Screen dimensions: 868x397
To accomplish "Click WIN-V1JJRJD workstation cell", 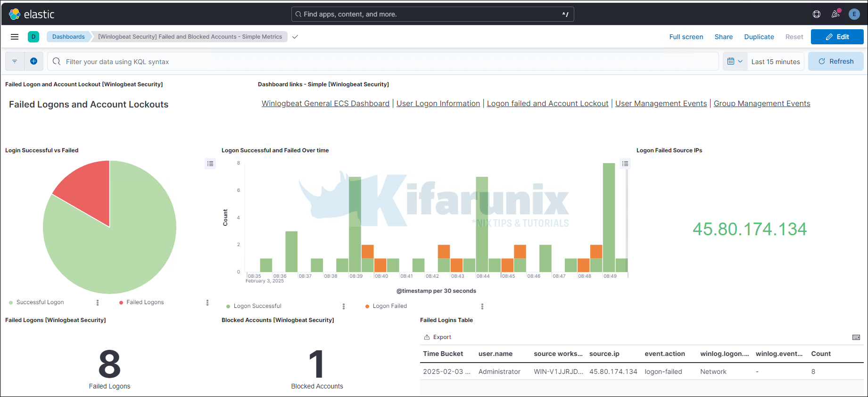I will (558, 372).
